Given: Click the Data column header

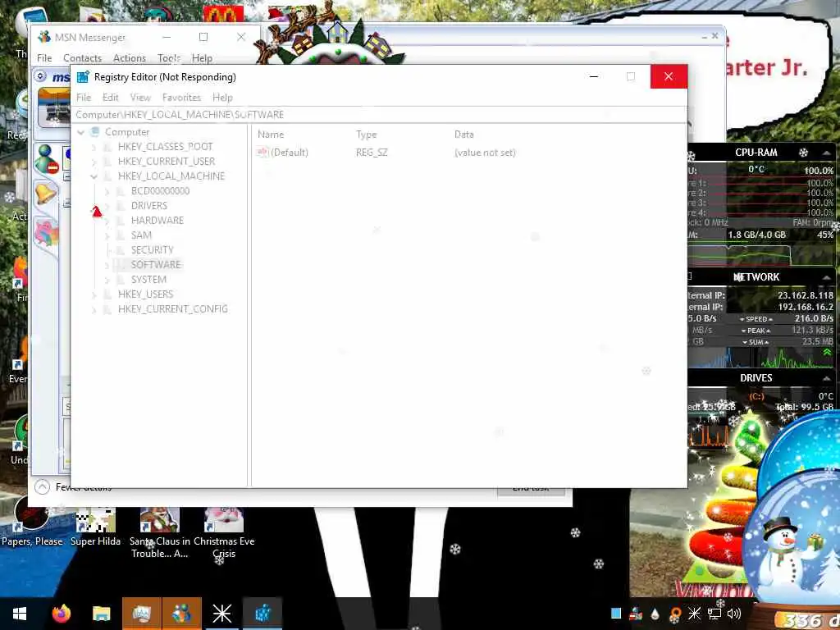Looking at the screenshot, I should (x=464, y=135).
